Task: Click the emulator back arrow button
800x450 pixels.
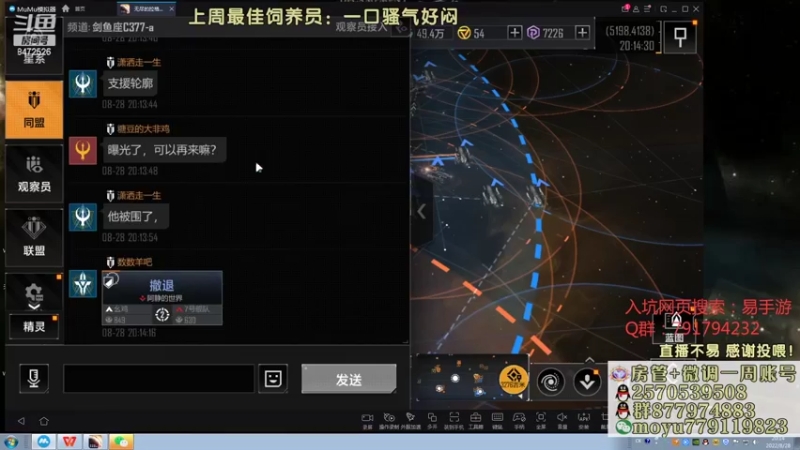Action: pyautogui.click(x=21, y=421)
